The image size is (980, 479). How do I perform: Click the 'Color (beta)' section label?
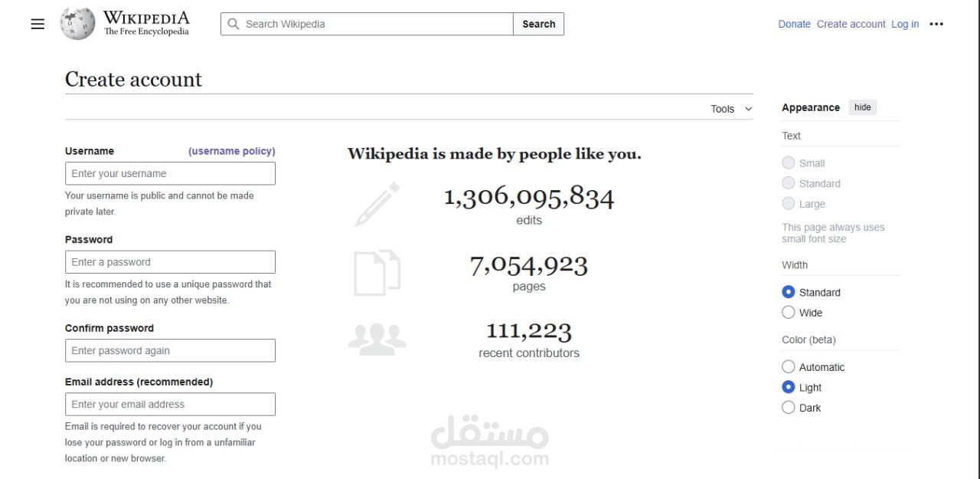pyautogui.click(x=808, y=340)
